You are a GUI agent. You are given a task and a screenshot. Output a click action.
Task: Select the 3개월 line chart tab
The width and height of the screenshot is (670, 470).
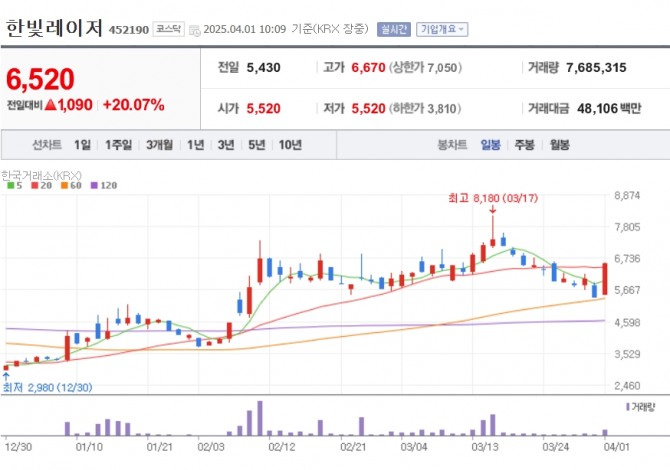pos(159,145)
